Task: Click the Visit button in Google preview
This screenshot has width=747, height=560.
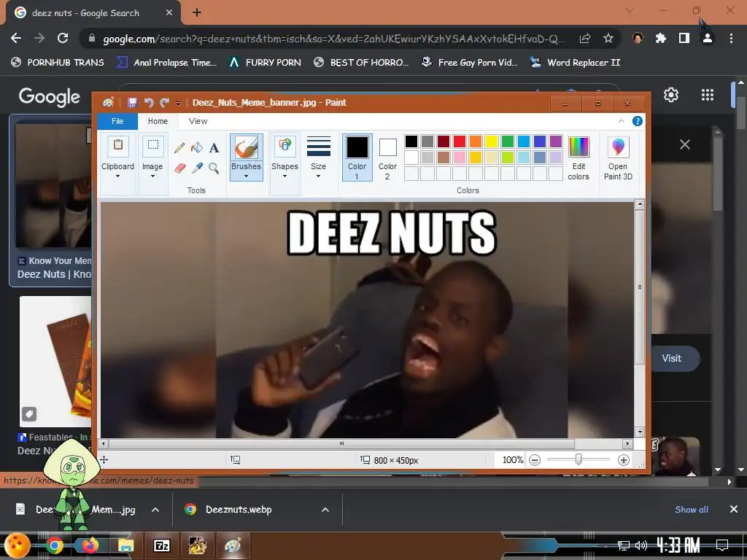Action: (674, 358)
